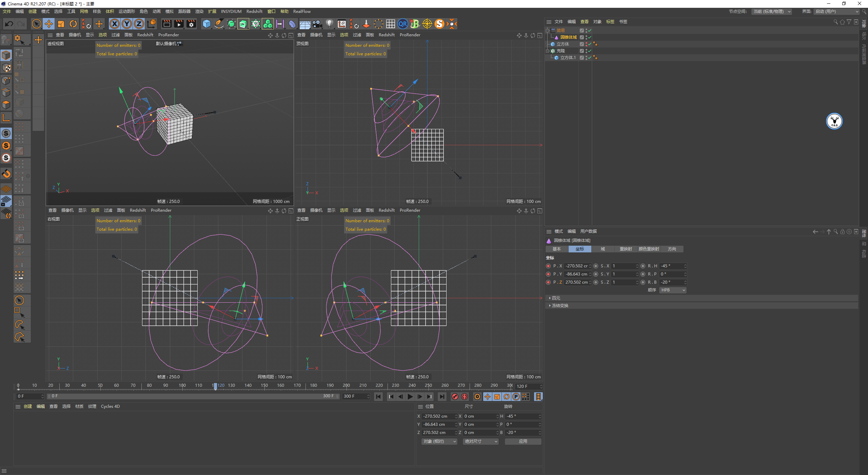Toggle position keyframe recording button in timeline
This screenshot has height=475, width=868.
(x=487, y=397)
